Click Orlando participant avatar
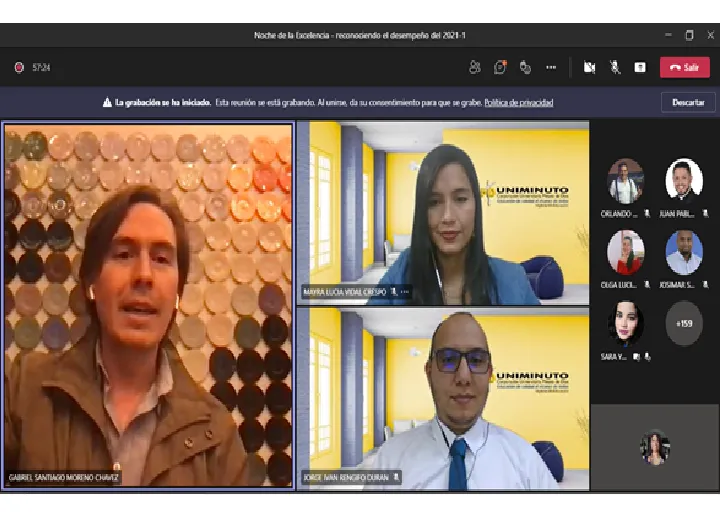 [625, 181]
